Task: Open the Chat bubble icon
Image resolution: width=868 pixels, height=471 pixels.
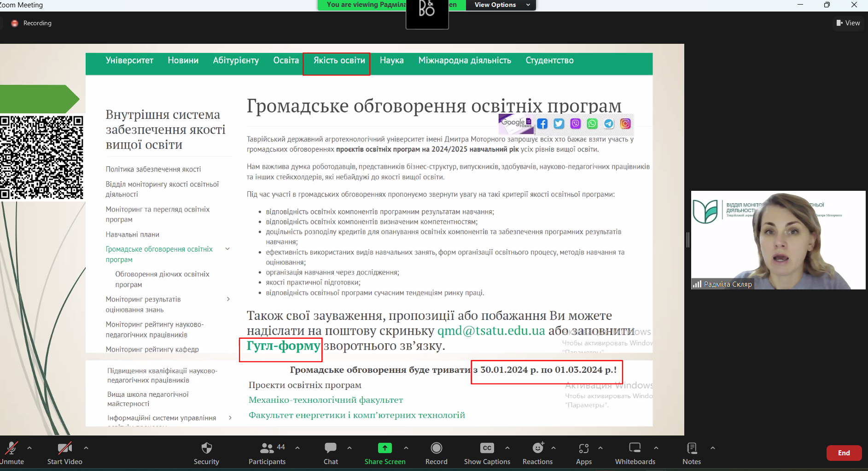Action: click(x=331, y=448)
